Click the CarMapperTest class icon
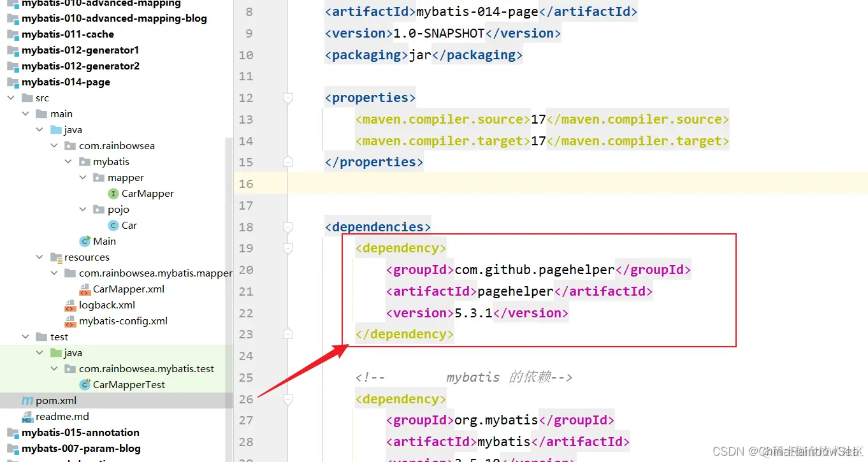The width and height of the screenshot is (868, 462). 85,385
